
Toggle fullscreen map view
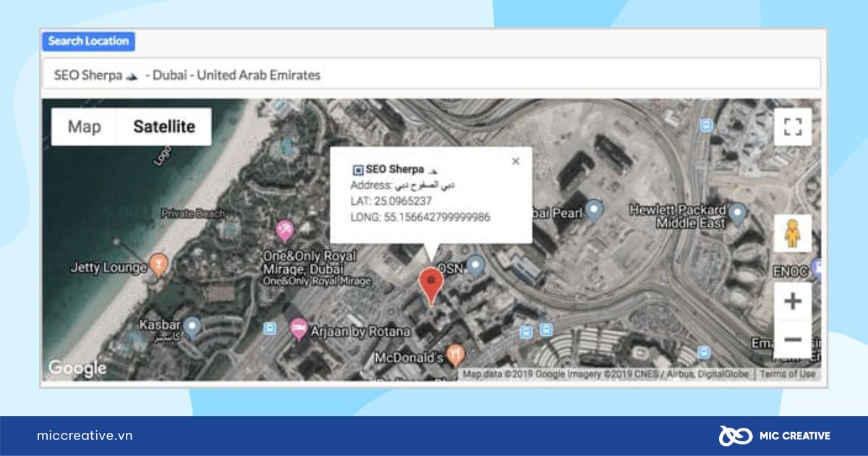793,127
